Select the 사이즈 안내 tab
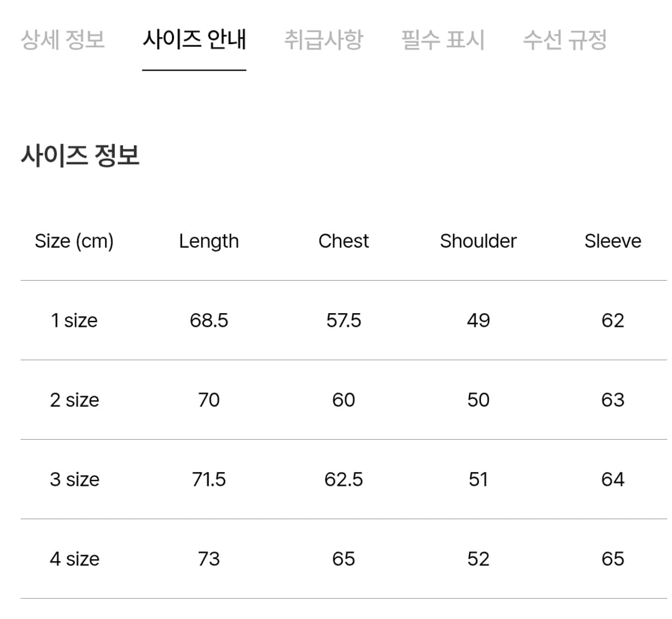 point(194,39)
